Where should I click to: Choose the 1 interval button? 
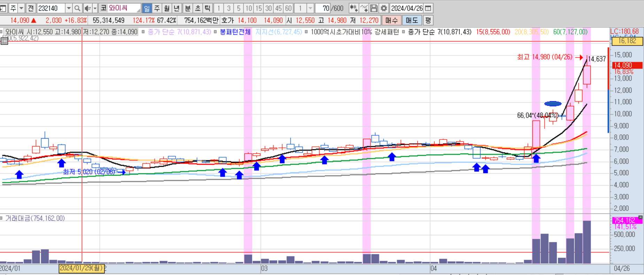tap(219, 8)
